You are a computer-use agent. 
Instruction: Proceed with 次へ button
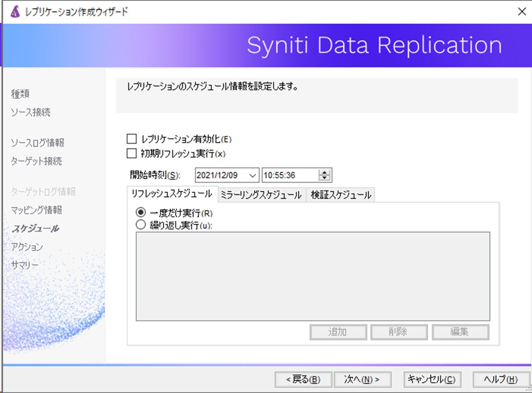tap(362, 380)
